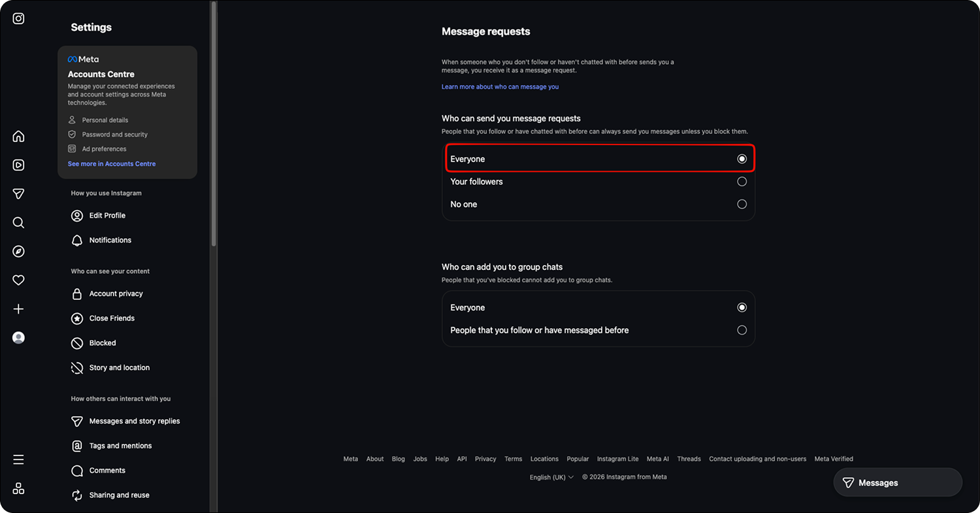Select 'No one' for message requests
The height and width of the screenshot is (513, 980).
(598, 205)
